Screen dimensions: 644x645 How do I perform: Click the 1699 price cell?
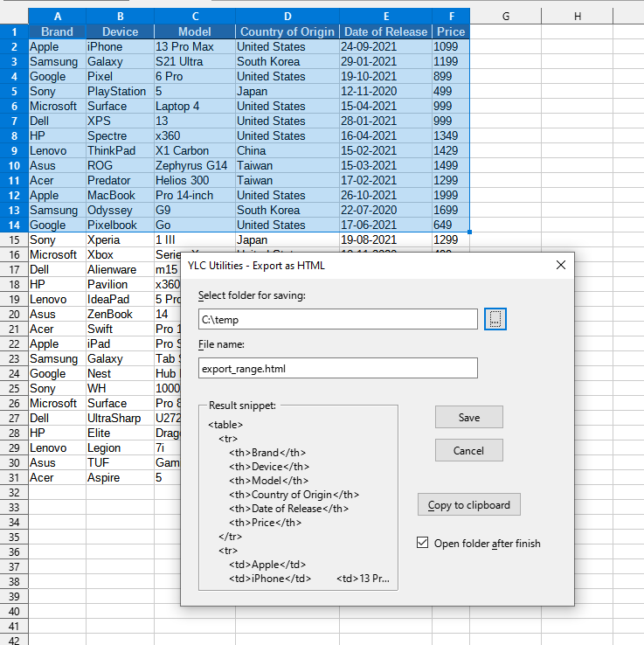click(x=451, y=210)
